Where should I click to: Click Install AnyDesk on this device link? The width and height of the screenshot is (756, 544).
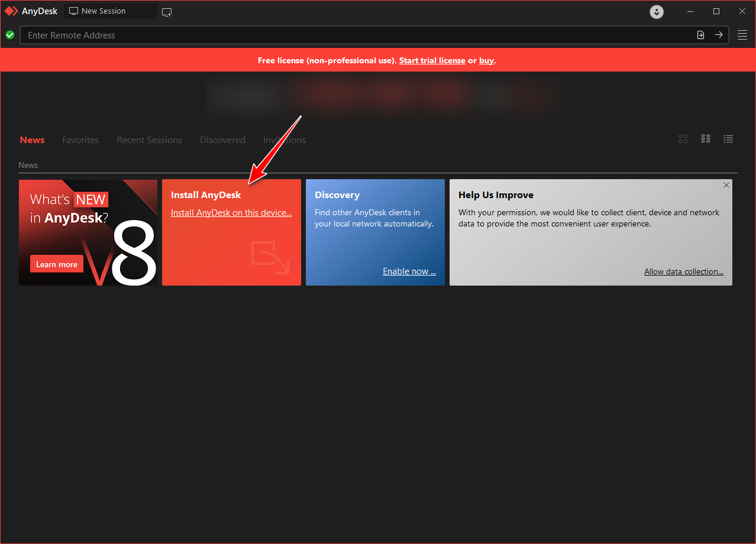pyautogui.click(x=231, y=213)
